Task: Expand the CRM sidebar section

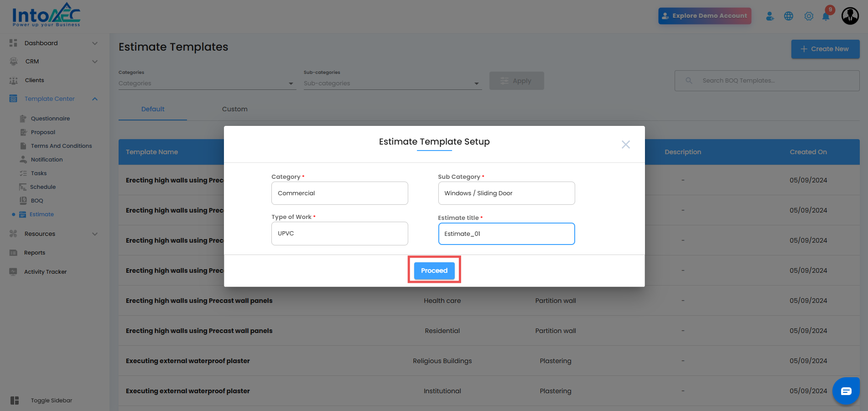Action: (x=95, y=62)
